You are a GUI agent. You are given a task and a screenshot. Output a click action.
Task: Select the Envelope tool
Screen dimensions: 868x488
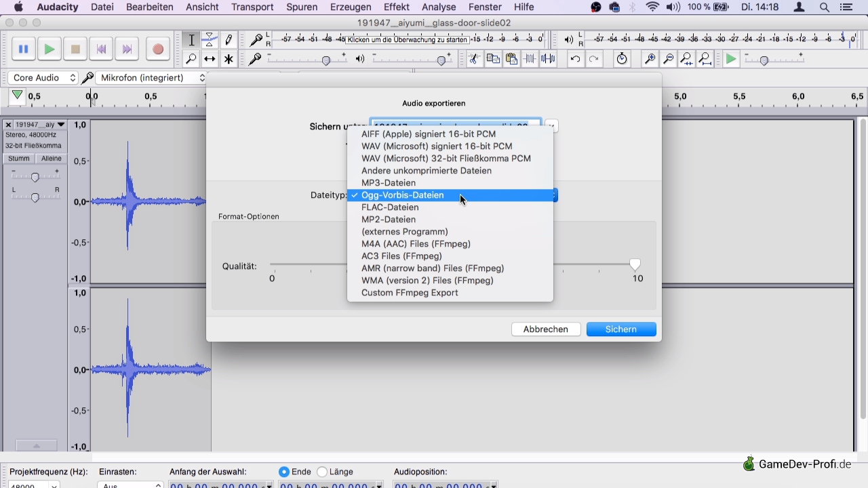[x=210, y=40]
